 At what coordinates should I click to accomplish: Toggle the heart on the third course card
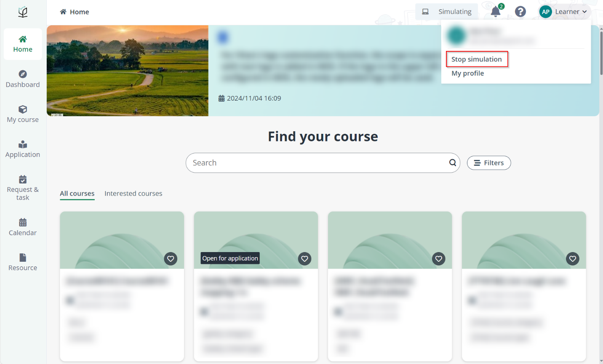pos(439,259)
